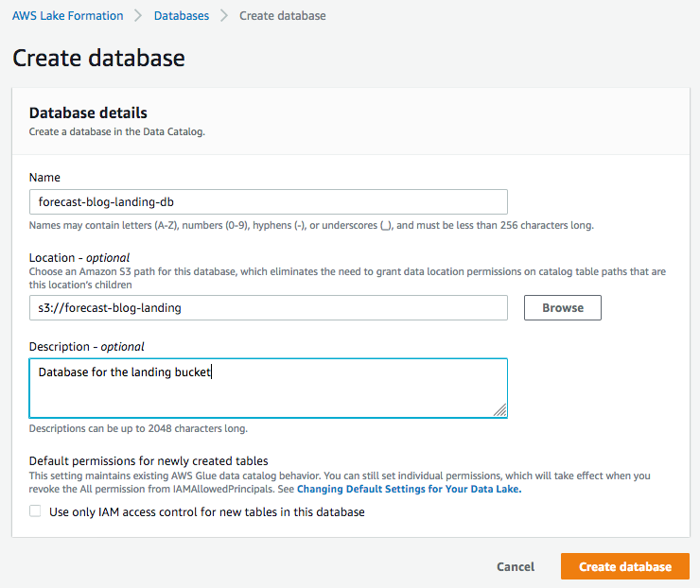This screenshot has height=588, width=700.
Task: Cancel the database creation
Action: pos(516,567)
